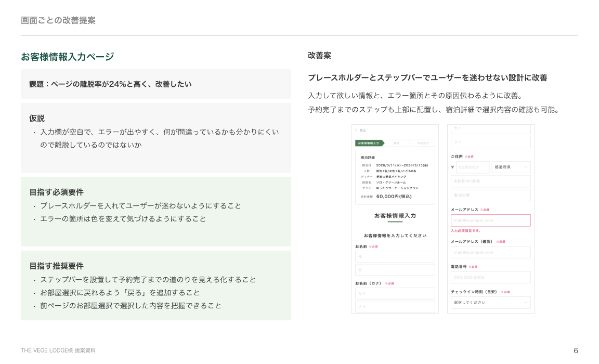Click the 市区町村/番地 address field
This screenshot has height=364, width=599.
coord(490,181)
